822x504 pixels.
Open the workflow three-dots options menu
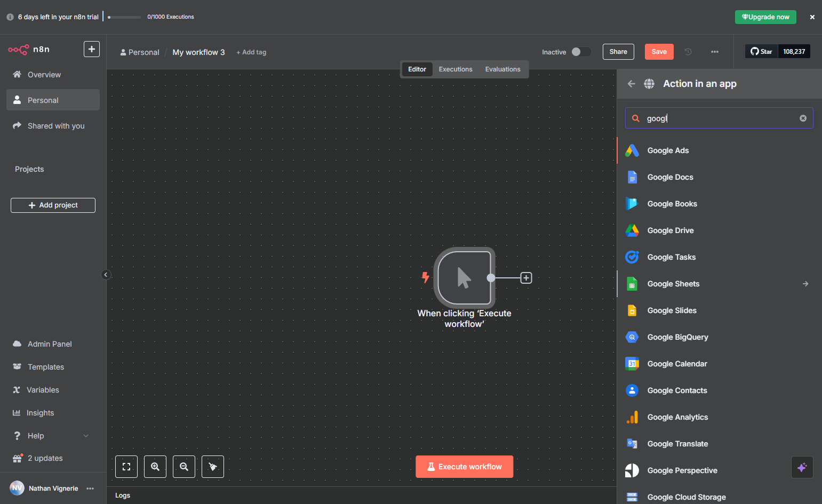pos(715,52)
